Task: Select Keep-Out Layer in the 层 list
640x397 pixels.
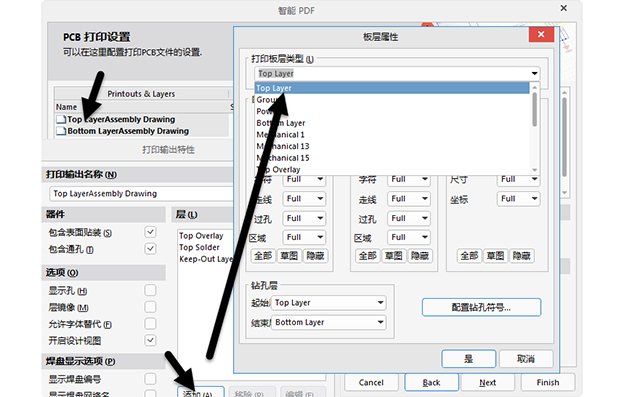Action: [x=206, y=259]
